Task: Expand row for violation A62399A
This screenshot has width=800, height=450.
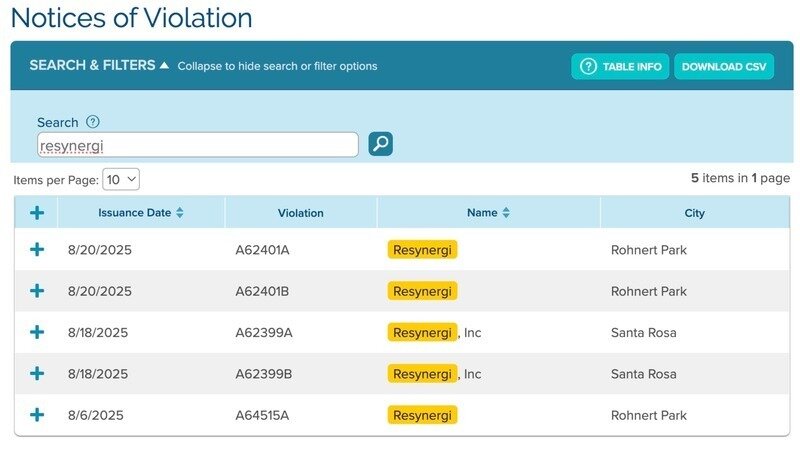Action: [x=37, y=332]
